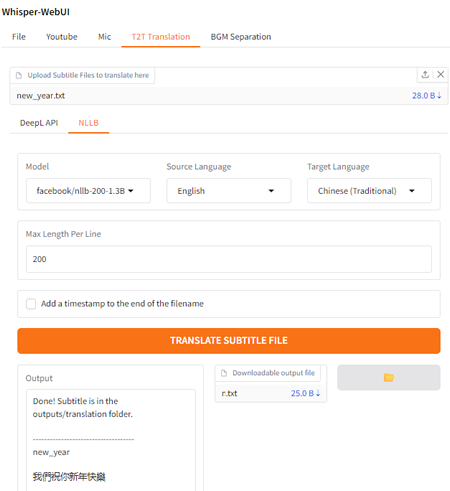This screenshot has width=450, height=491.
Task: Open the BGM Separation tab
Action: 241,37
